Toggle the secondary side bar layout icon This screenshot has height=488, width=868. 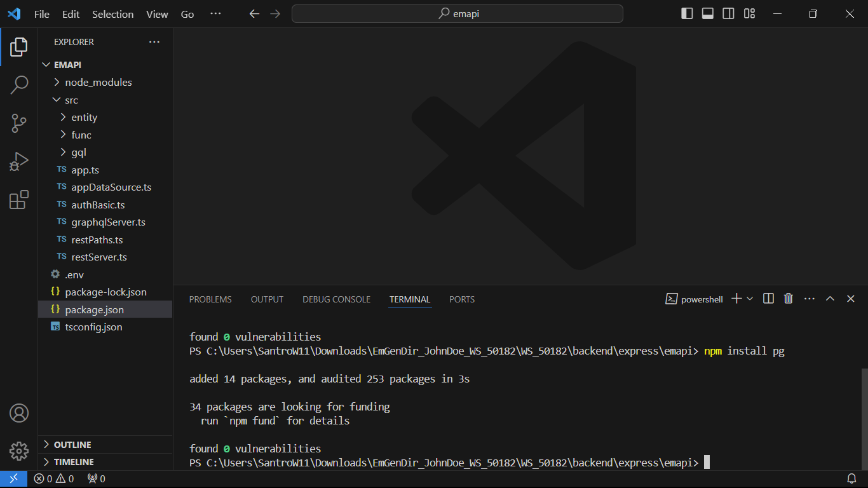[x=729, y=14]
